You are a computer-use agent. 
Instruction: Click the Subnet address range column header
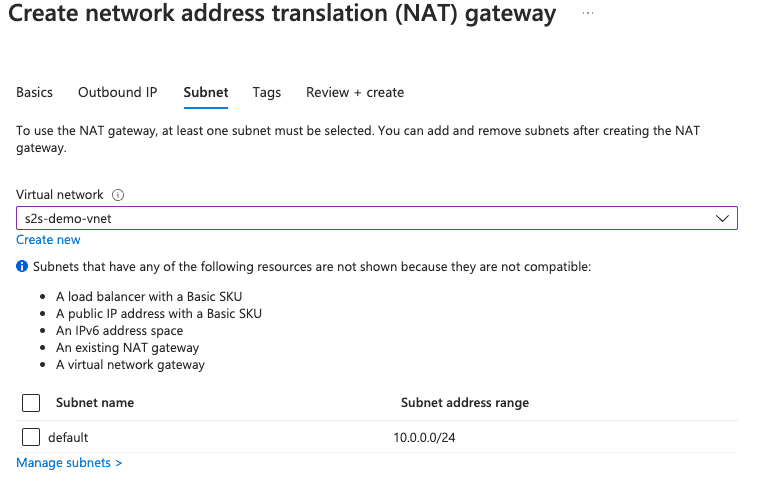[x=465, y=403]
